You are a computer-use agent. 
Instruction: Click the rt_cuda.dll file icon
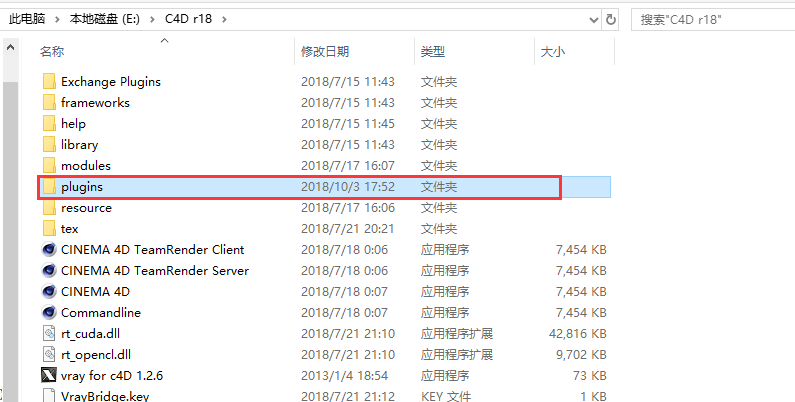click(x=49, y=334)
